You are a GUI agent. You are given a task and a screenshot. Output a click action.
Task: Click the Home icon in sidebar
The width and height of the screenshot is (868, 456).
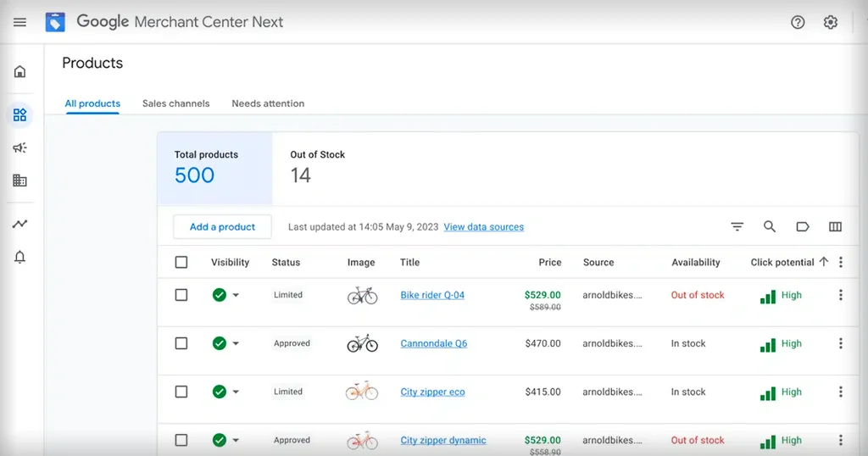(19, 71)
